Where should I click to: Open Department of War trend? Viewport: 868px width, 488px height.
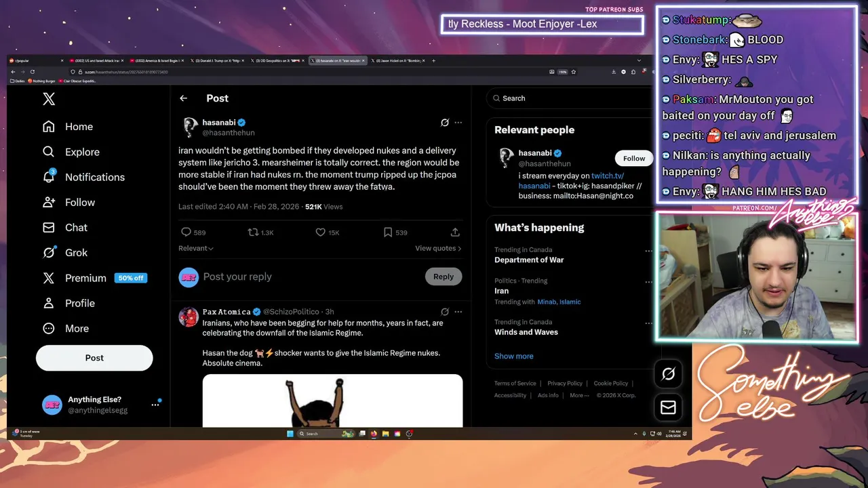click(529, 260)
